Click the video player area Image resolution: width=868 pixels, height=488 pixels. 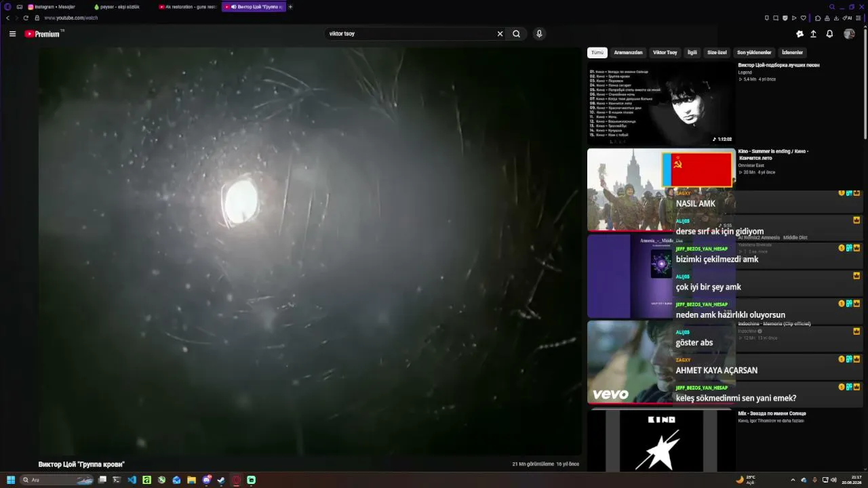click(x=310, y=252)
